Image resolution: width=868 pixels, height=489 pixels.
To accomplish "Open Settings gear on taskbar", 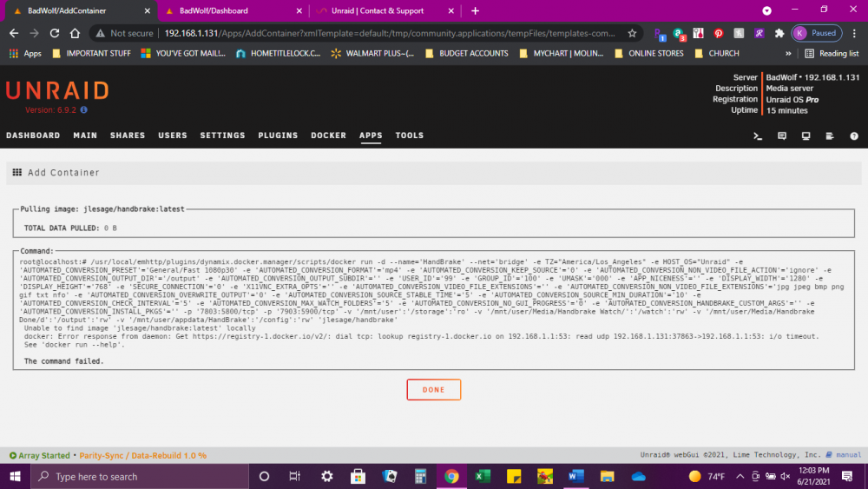I will coord(327,476).
